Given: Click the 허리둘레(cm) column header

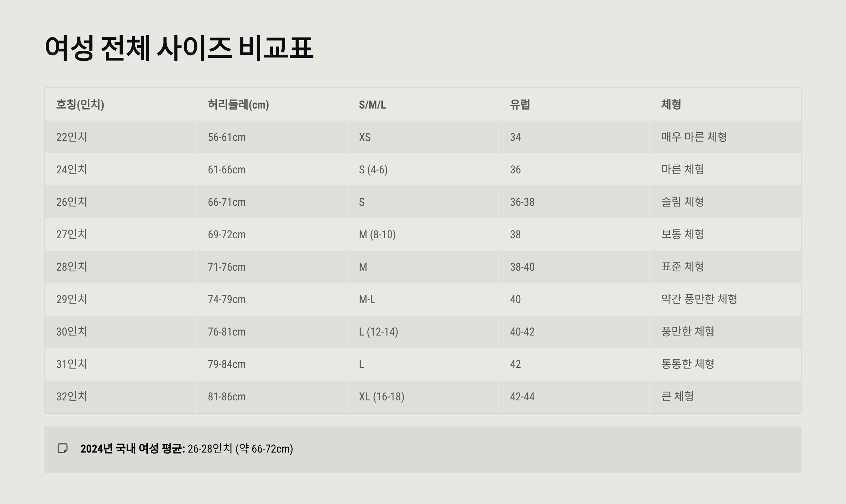Looking at the screenshot, I should [x=238, y=104].
